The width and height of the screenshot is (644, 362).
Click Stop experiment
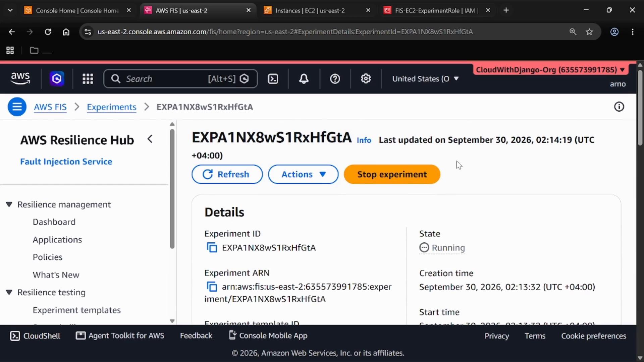point(392,174)
